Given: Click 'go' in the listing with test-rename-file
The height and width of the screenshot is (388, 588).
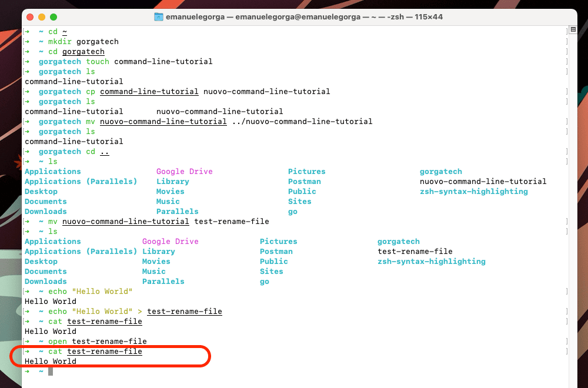Looking at the screenshot, I should click(265, 282).
